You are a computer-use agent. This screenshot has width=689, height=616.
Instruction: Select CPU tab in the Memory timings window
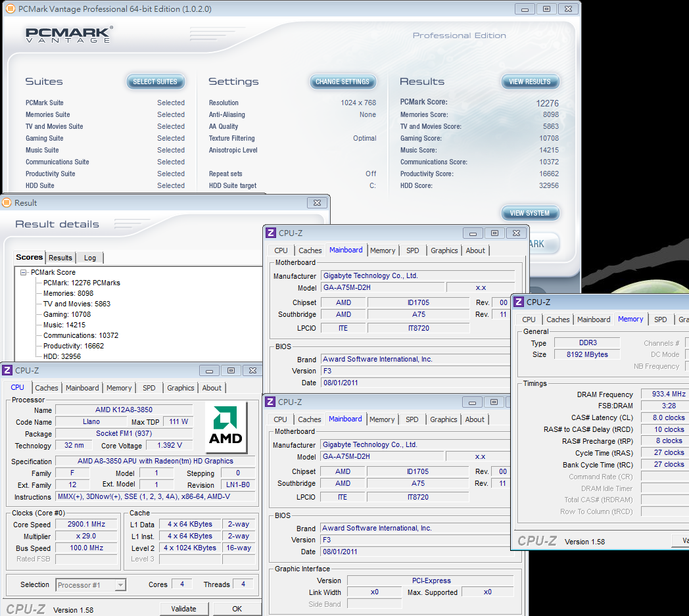[x=529, y=320]
